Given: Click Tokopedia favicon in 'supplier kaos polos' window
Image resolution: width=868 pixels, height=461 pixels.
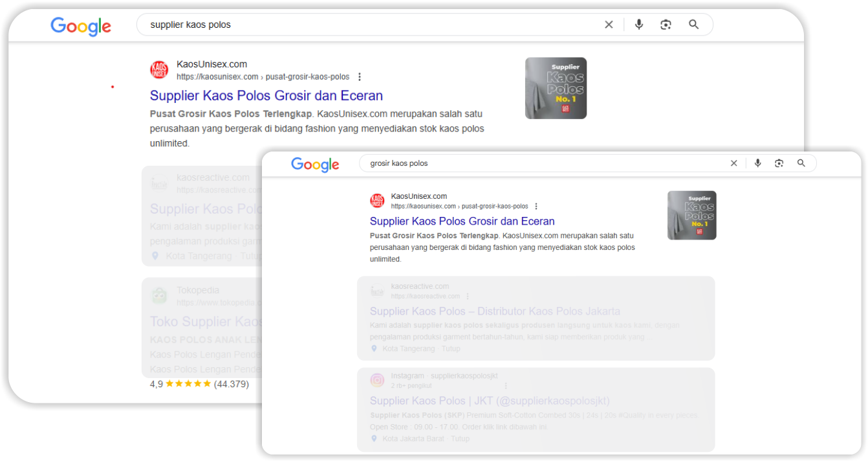Looking at the screenshot, I should coord(159,296).
